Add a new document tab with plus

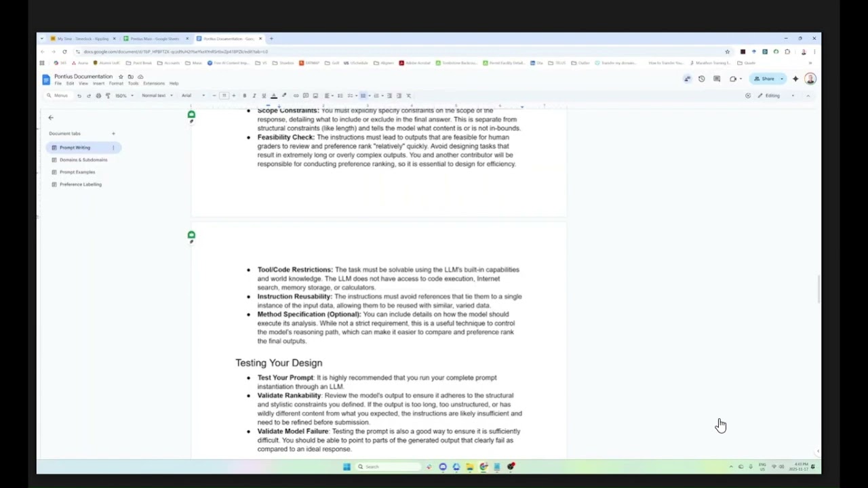click(113, 134)
